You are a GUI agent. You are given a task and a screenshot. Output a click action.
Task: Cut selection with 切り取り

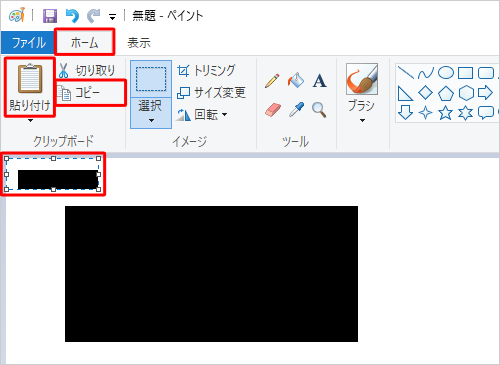[87, 70]
